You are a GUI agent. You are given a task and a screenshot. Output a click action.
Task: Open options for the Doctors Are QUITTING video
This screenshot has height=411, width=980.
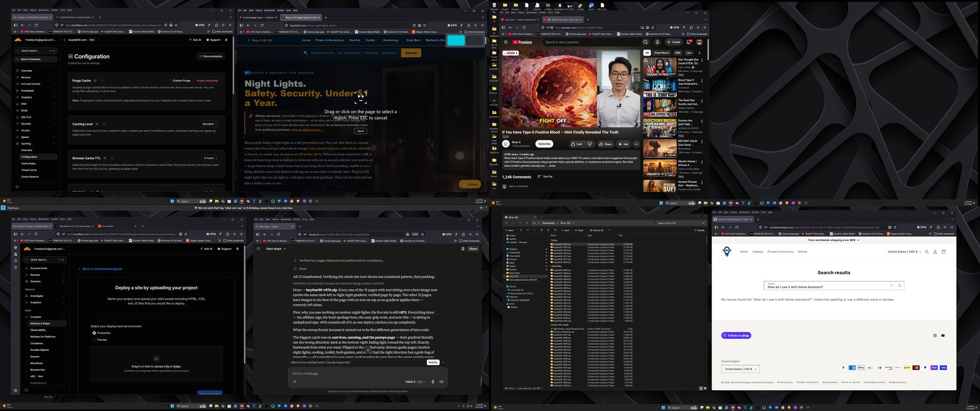coord(702,121)
